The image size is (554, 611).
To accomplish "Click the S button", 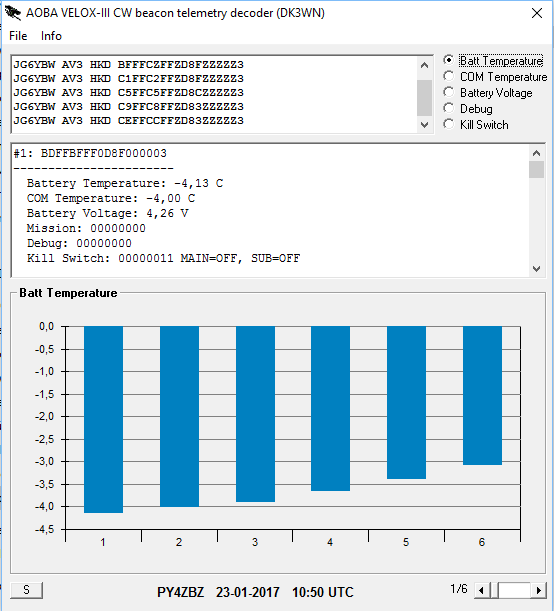I will pos(26,590).
